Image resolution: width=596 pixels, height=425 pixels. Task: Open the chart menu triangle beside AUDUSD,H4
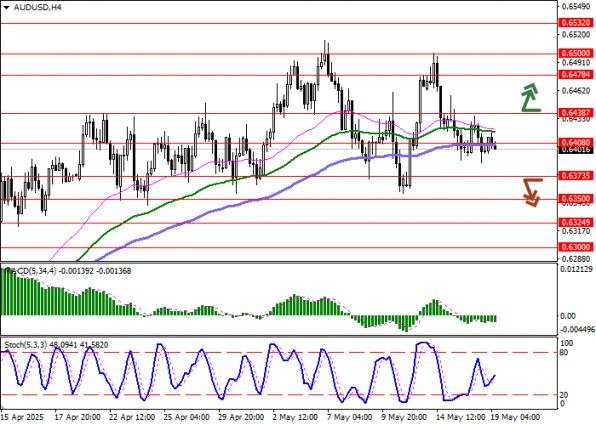tap(6, 7)
